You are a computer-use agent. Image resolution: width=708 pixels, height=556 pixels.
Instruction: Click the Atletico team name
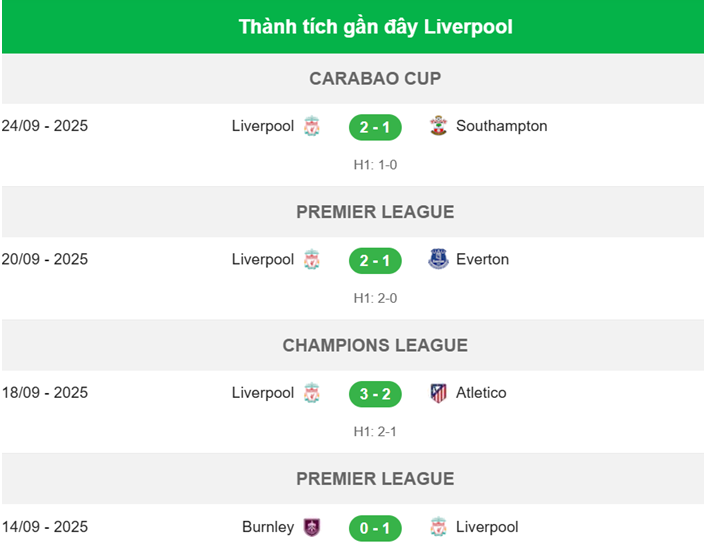[x=481, y=393]
